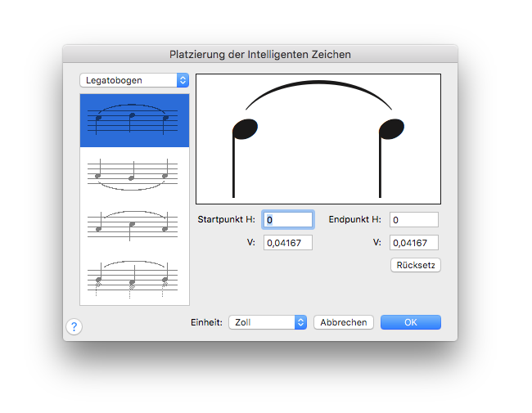Click the Endpunkt H input field

413,220
